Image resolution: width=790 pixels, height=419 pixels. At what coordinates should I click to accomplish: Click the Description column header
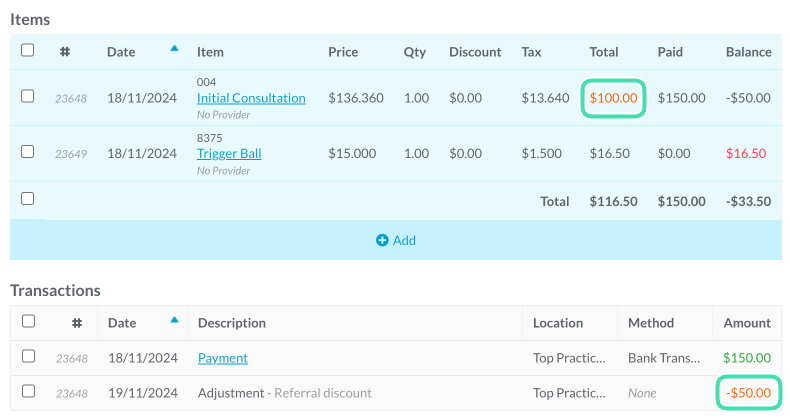pyautogui.click(x=232, y=323)
